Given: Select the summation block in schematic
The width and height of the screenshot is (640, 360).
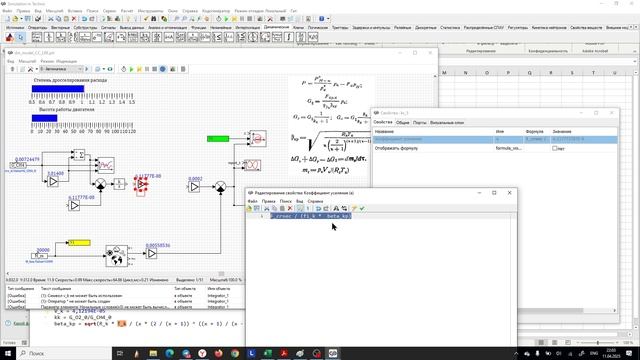Looking at the screenshot, I should click(x=79, y=155).
